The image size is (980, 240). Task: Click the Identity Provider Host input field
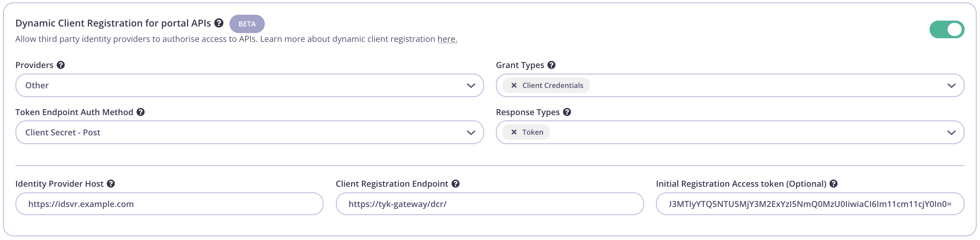pyautogui.click(x=169, y=204)
